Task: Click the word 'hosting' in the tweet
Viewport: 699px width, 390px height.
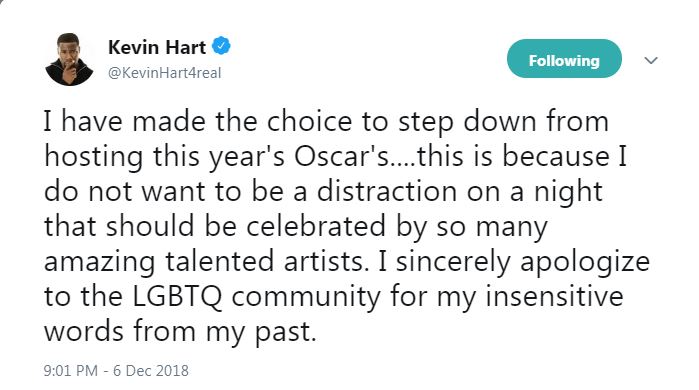Action: click(x=94, y=158)
